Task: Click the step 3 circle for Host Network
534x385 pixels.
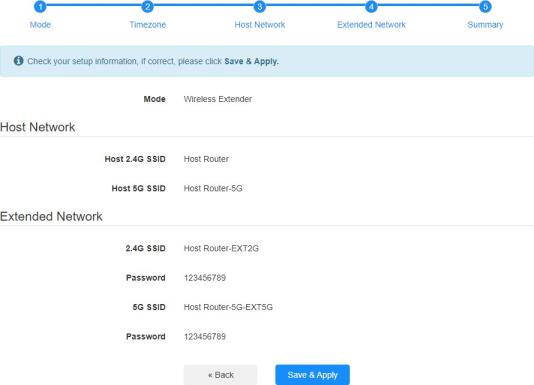Action: coord(260,6)
